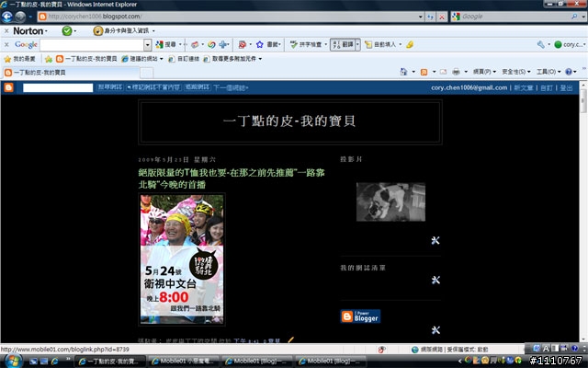
Task: Switch to Mobile01 small taskbar window
Action: (184, 362)
